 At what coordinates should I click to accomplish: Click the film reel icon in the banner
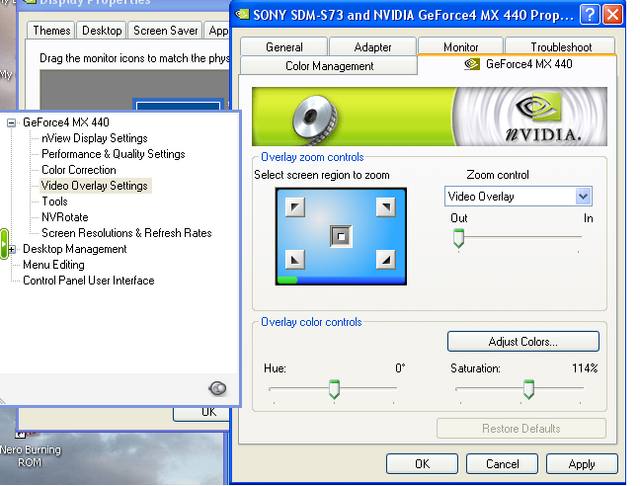pos(315,119)
